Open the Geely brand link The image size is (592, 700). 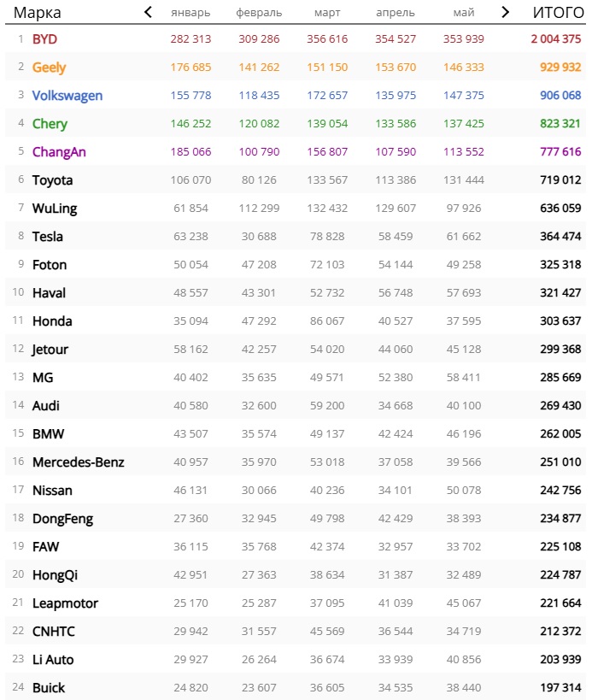(x=49, y=68)
